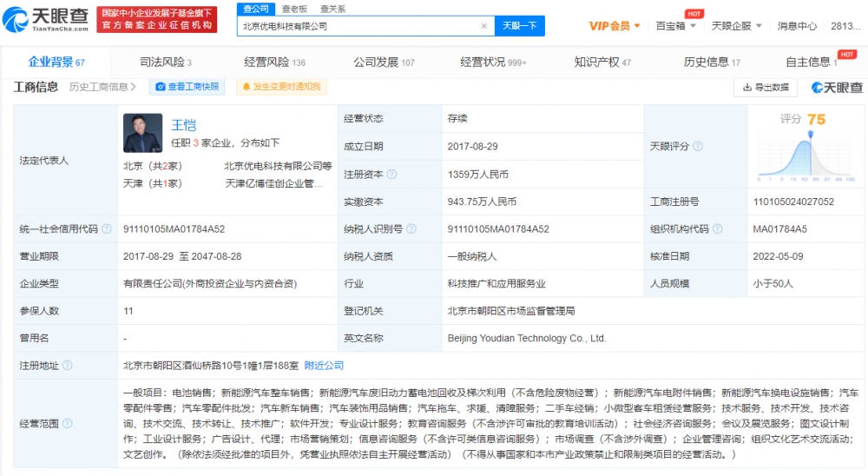Image resolution: width=868 pixels, height=476 pixels.
Task: Switch to 查关系 search tab
Action: coord(332,9)
